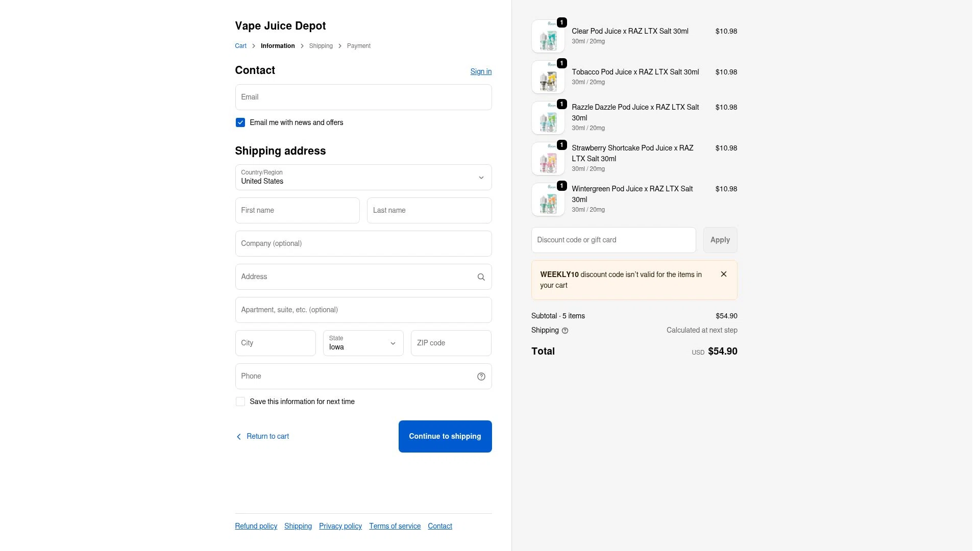Click the USD $54.90 total amount
The width and height of the screenshot is (980, 551).
(x=715, y=352)
